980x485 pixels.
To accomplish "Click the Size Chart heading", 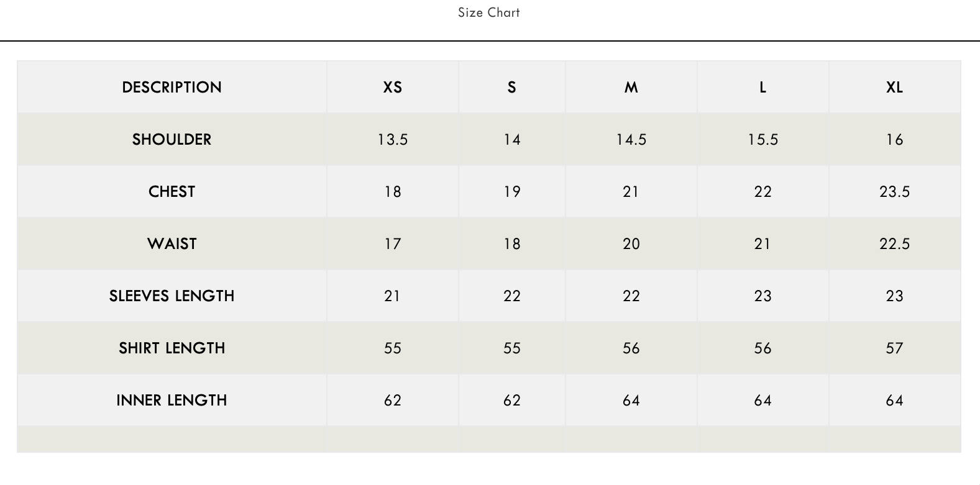I will [x=488, y=12].
